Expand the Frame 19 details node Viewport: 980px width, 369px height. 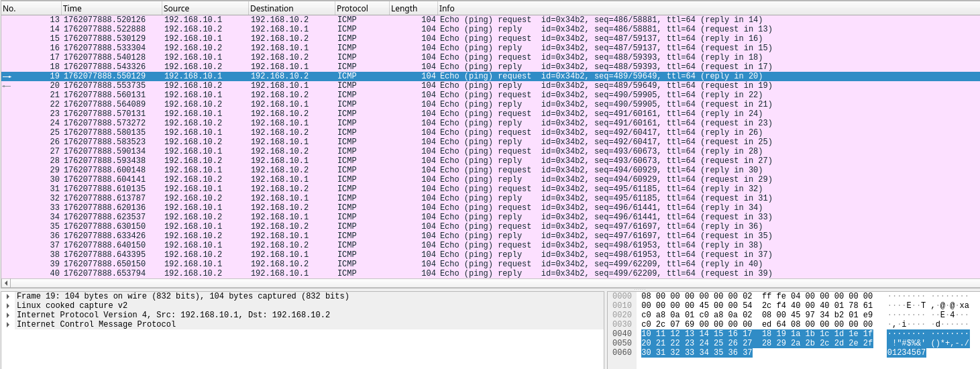coord(8,297)
